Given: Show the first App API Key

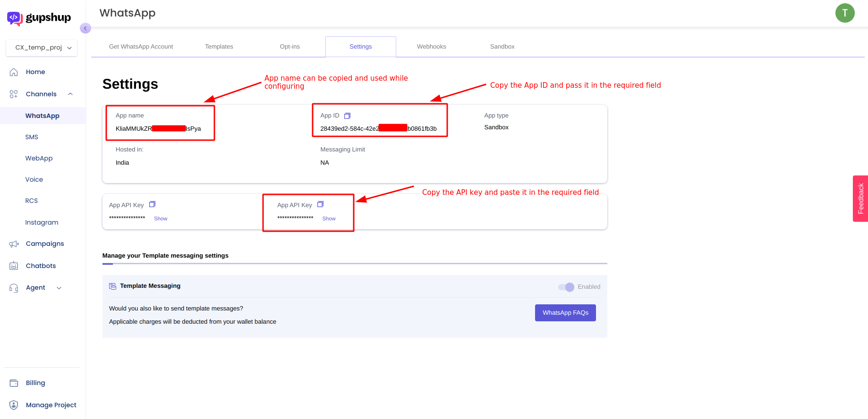Looking at the screenshot, I should 161,219.
